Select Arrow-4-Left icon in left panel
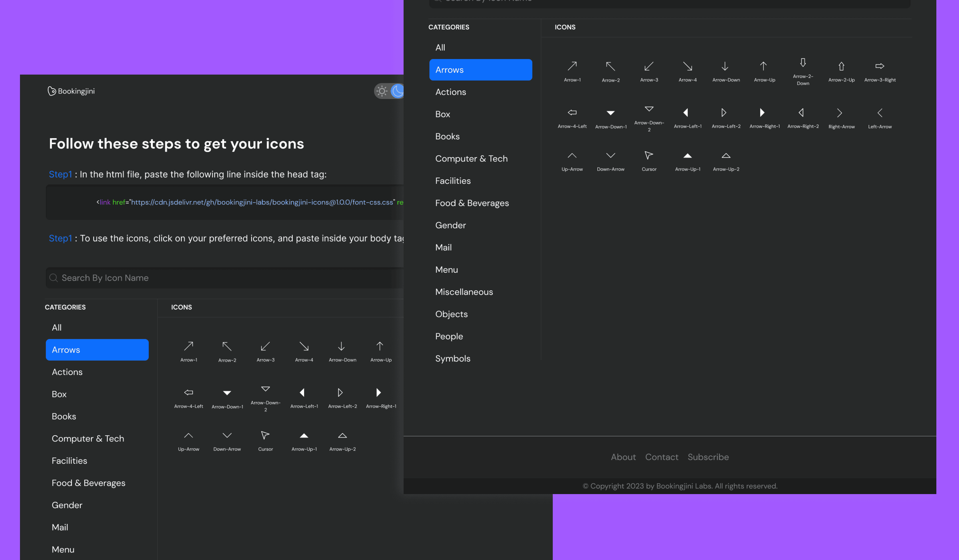Image resolution: width=959 pixels, height=560 pixels. click(188, 393)
